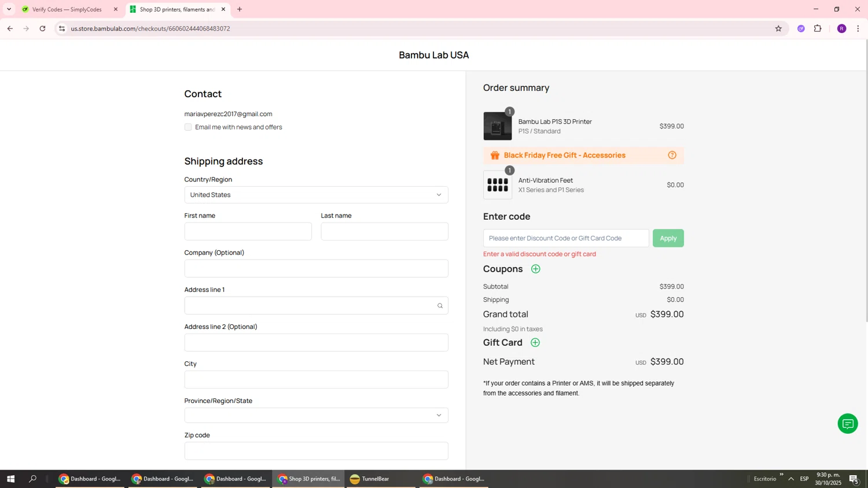Open Anti-Vibration Feet thumbnail
Image resolution: width=868 pixels, height=488 pixels.
point(498,185)
